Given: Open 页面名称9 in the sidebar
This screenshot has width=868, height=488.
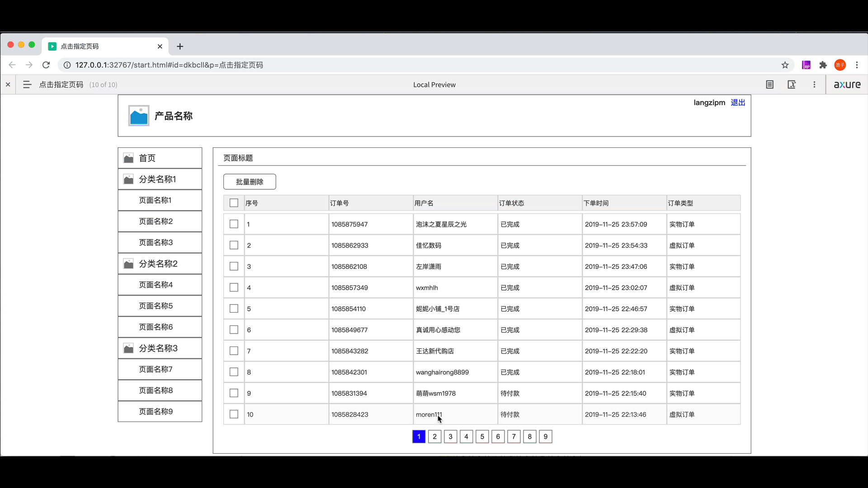Looking at the screenshot, I should [160, 412].
